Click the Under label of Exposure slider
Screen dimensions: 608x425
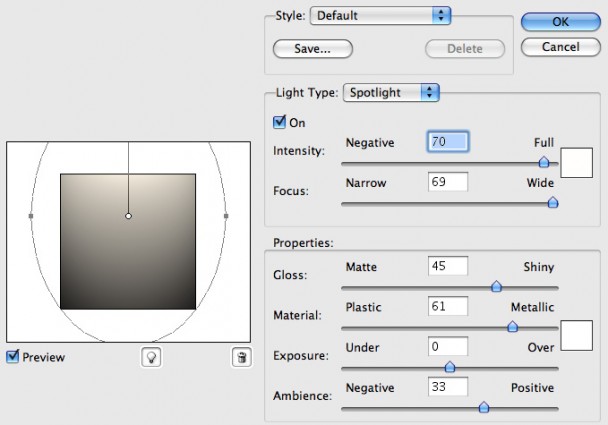pos(362,347)
